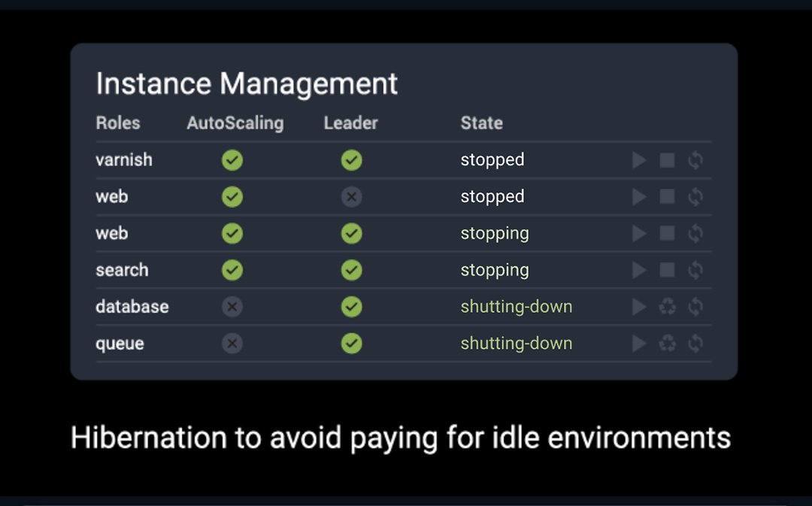Toggle the Leader checkmark for database

pos(352,307)
